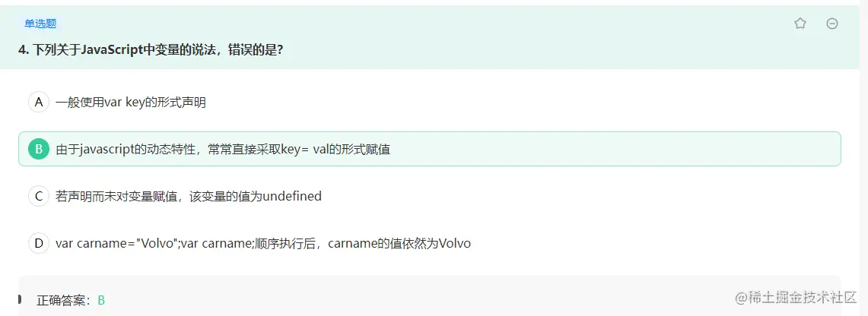This screenshot has width=868, height=316.
Task: Click the answer text 一般使用var key的形式声明
Action: pos(131,103)
